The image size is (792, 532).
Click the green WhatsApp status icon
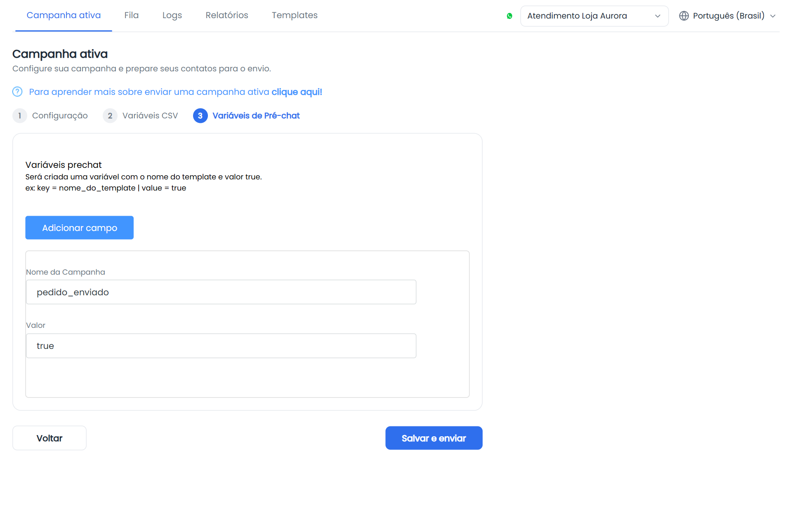[x=509, y=16]
